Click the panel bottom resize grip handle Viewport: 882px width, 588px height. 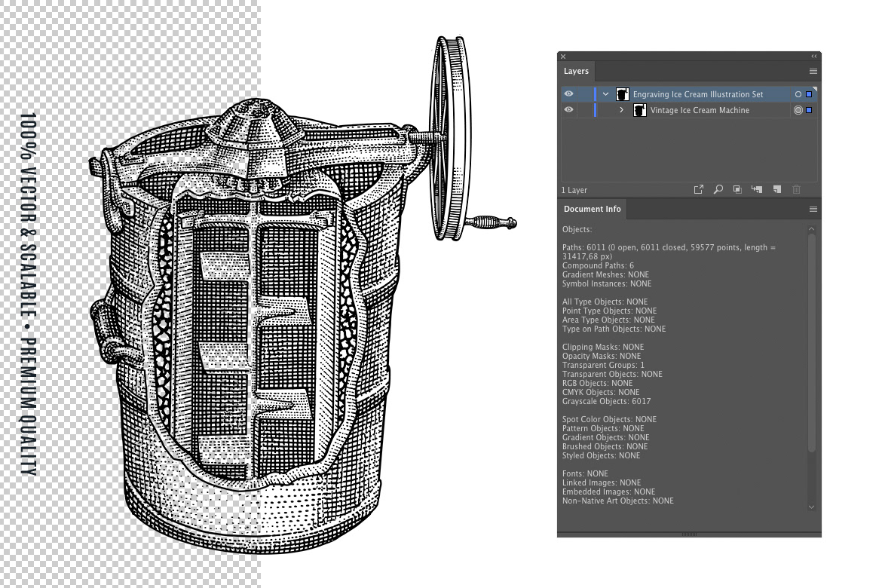[x=689, y=534]
